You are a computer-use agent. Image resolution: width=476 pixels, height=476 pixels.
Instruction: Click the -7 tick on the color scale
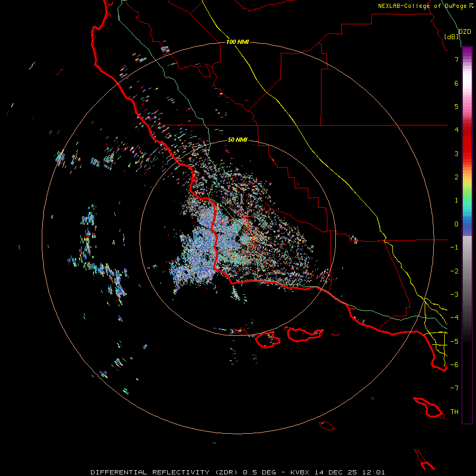[x=454, y=388]
